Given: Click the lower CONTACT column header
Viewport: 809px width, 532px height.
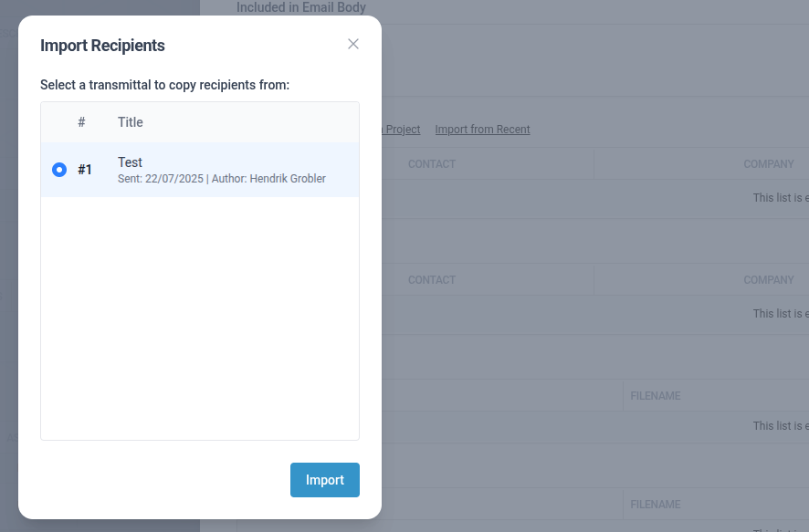Looking at the screenshot, I should (x=431, y=280).
